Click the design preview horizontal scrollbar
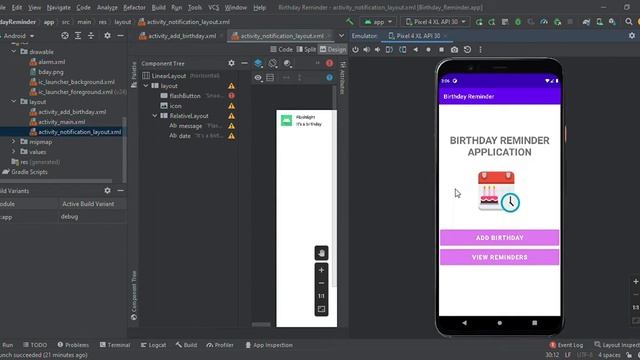640x360 pixels. coord(261,324)
